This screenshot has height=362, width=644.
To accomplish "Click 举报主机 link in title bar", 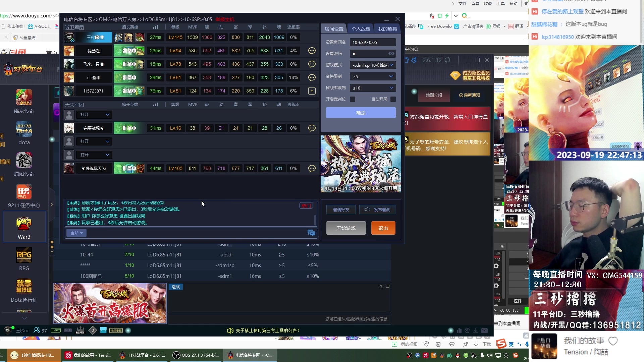I will point(225,19).
